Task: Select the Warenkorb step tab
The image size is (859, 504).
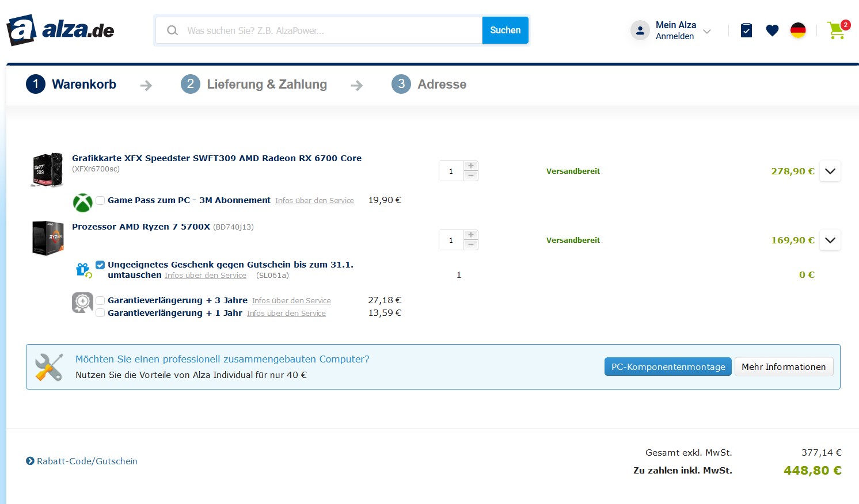Action: point(71,84)
